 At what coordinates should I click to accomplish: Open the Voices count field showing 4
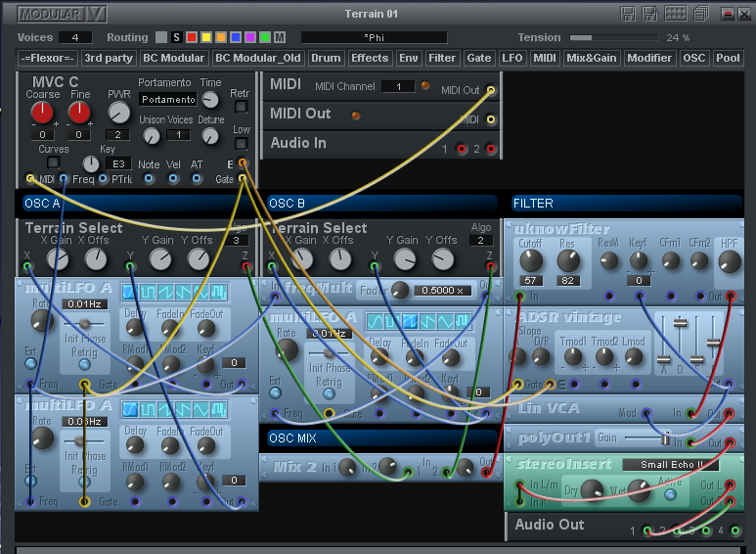click(x=75, y=37)
